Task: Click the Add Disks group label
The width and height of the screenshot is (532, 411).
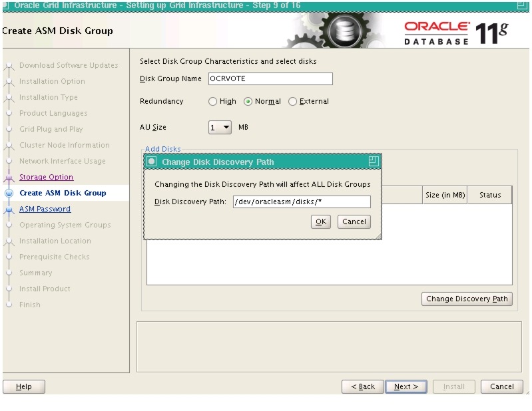Action: click(163, 149)
